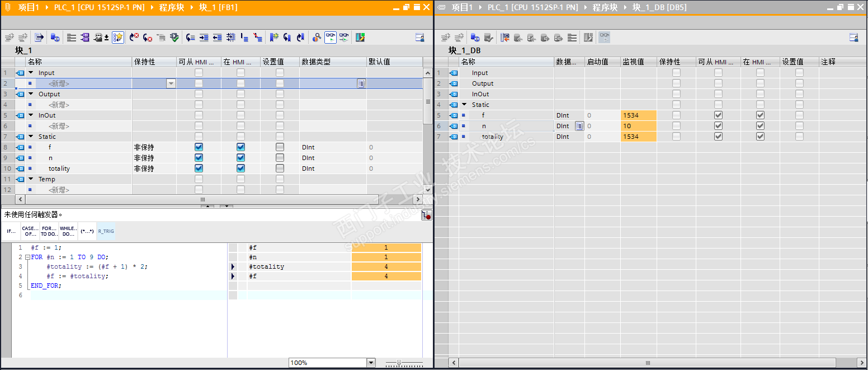The width and height of the screenshot is (868, 370).
Task: Collapse the FOR loop code fold
Action: coord(27,257)
